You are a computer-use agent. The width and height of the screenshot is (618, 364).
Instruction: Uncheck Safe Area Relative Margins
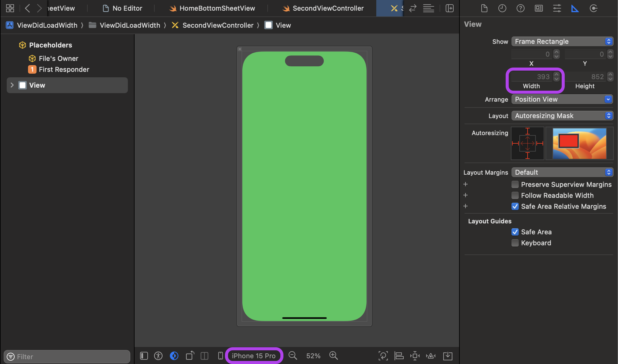point(515,206)
